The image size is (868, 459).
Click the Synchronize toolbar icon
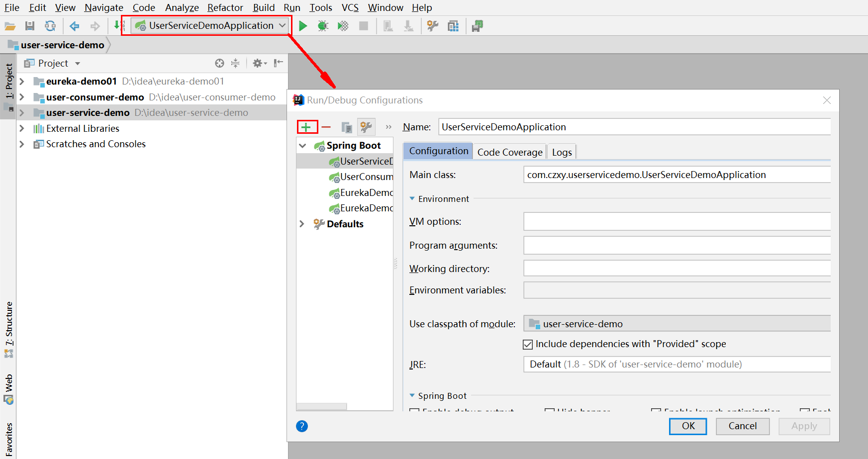(x=50, y=26)
